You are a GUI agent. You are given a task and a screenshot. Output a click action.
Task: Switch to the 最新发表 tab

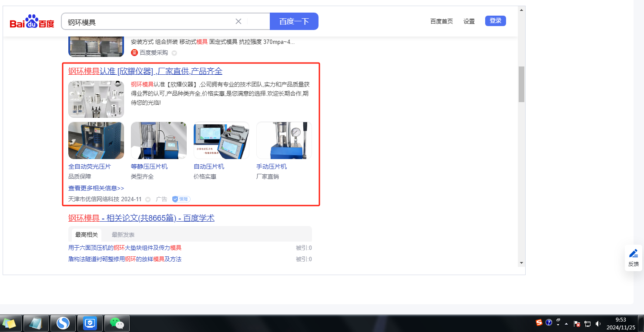123,235
